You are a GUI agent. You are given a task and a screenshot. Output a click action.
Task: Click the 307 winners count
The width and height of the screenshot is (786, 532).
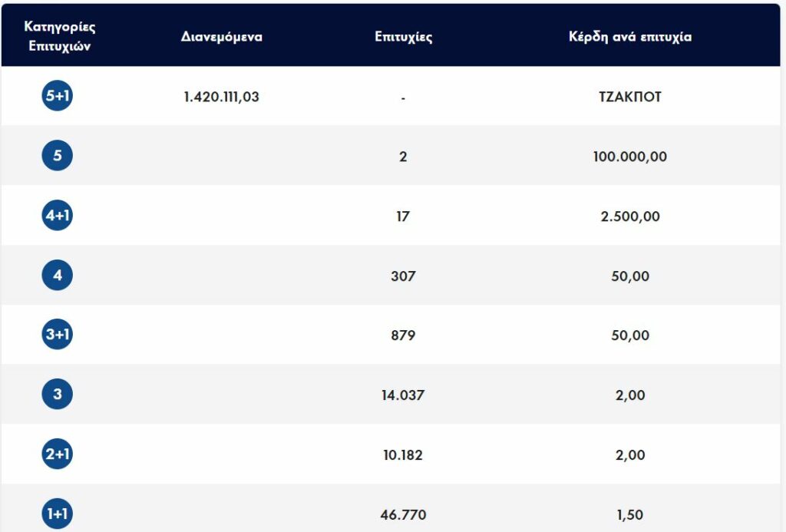click(403, 276)
